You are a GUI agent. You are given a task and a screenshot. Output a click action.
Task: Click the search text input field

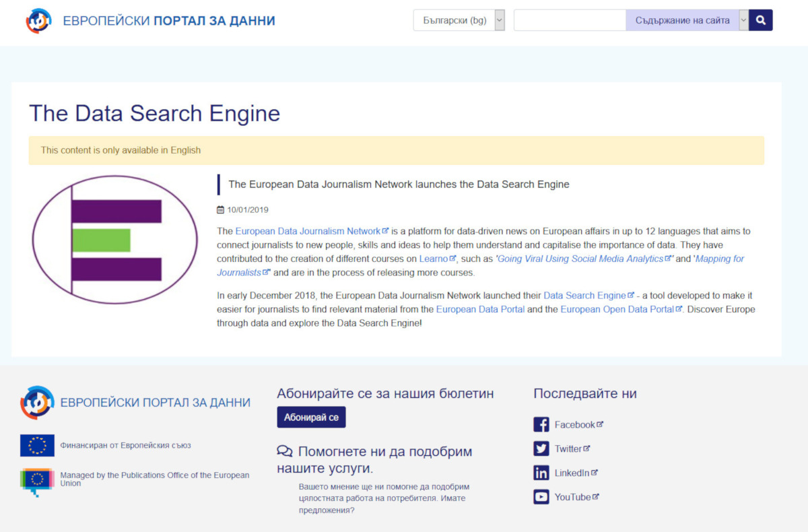(570, 20)
